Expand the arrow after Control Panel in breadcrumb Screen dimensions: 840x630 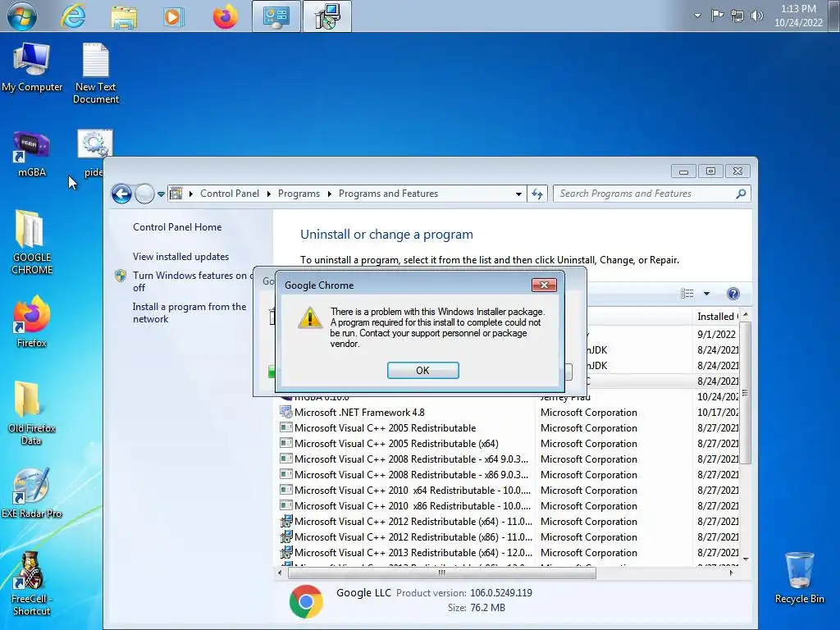[x=268, y=194]
